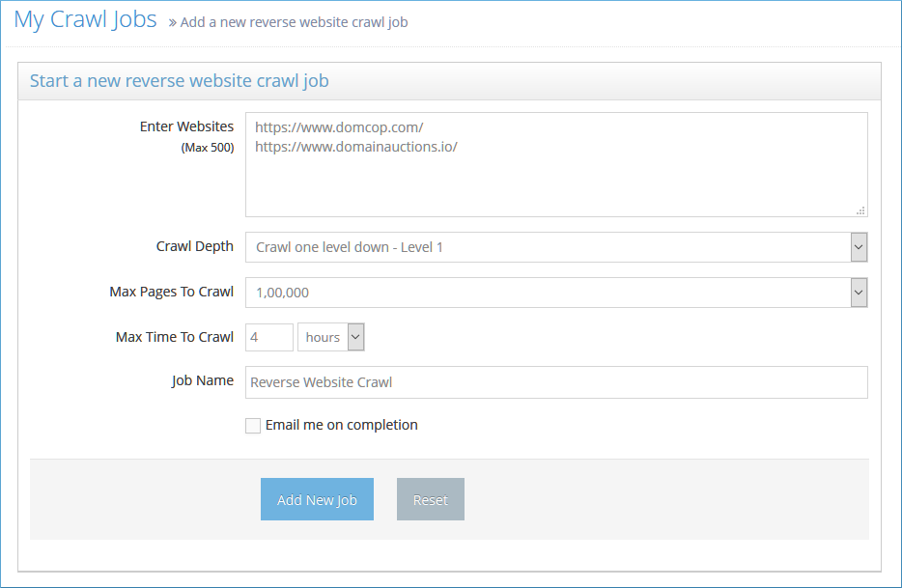Screen dimensions: 902x588
Task: Click the My Crawl Jobs heading link
Action: tap(85, 19)
